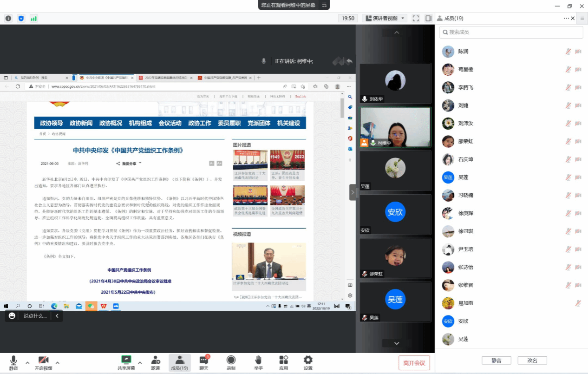The height and width of the screenshot is (374, 588).
Task: Click the network signal strength icon
Action: (33, 18)
